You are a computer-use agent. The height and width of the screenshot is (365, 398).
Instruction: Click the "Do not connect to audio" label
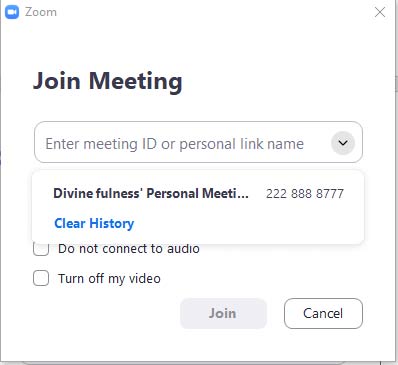coord(129,249)
